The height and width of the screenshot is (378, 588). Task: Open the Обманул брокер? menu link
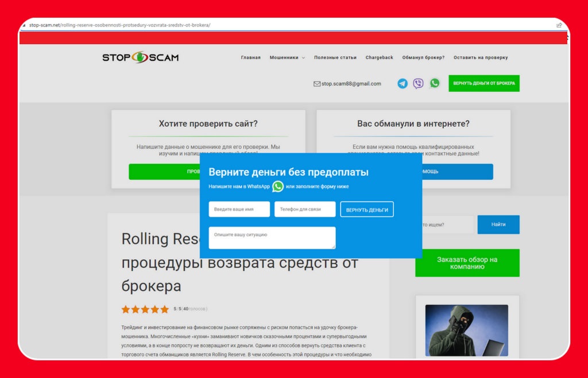(x=423, y=57)
